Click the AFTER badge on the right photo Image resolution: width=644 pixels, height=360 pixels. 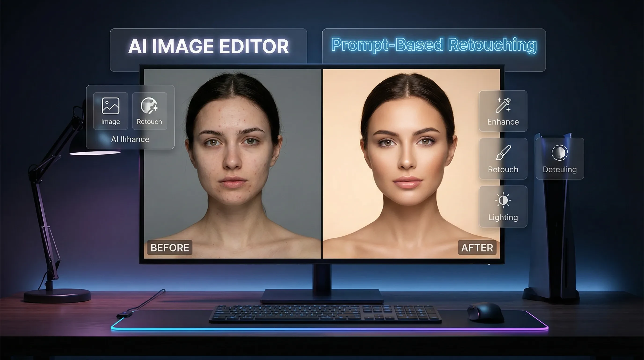(477, 247)
